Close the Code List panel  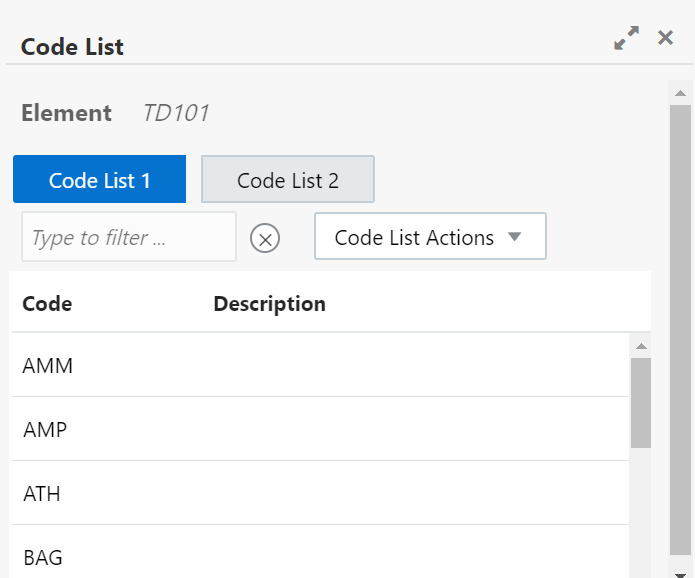(665, 38)
